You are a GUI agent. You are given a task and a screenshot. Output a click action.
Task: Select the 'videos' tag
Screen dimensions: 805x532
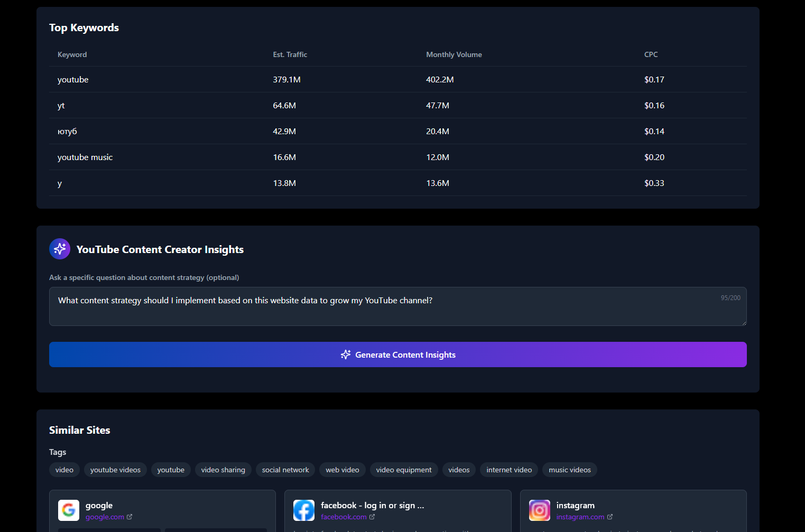coord(459,470)
